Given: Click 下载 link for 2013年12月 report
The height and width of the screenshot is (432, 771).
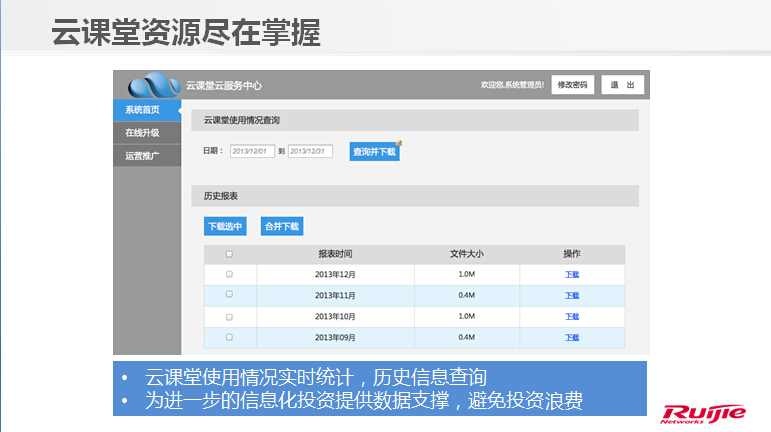Looking at the screenshot, I should [572, 274].
